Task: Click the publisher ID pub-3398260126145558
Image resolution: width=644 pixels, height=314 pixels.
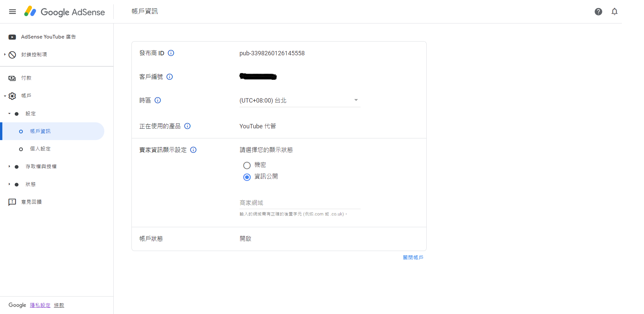Action: point(272,53)
